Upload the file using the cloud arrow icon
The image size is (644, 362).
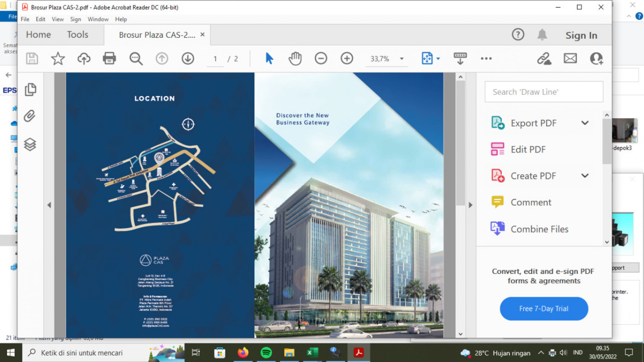pyautogui.click(x=84, y=58)
